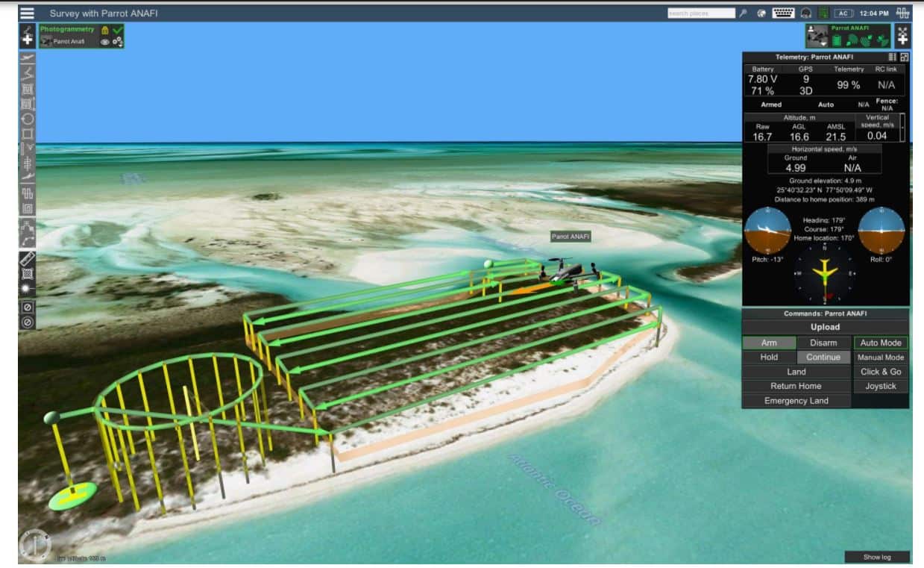Click the add vehicle drone icon
The height and width of the screenshot is (568, 924).
pos(903,35)
